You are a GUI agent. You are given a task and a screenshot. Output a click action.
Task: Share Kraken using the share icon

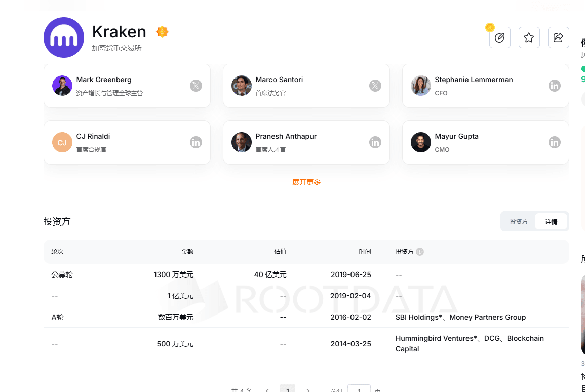(x=559, y=37)
